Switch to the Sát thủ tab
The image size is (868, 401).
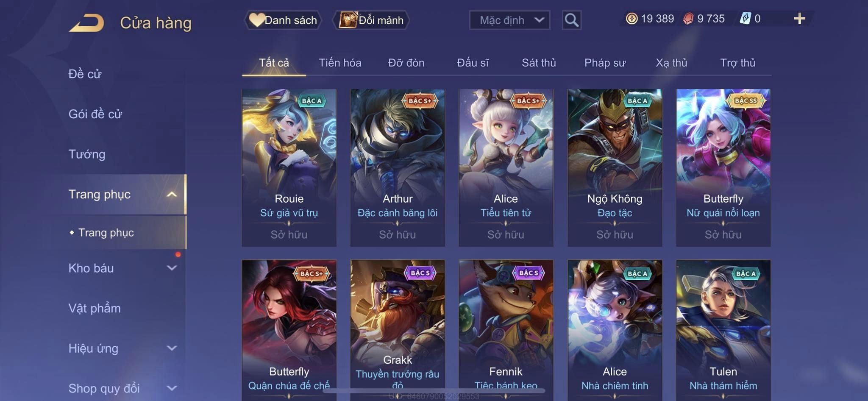(x=539, y=63)
